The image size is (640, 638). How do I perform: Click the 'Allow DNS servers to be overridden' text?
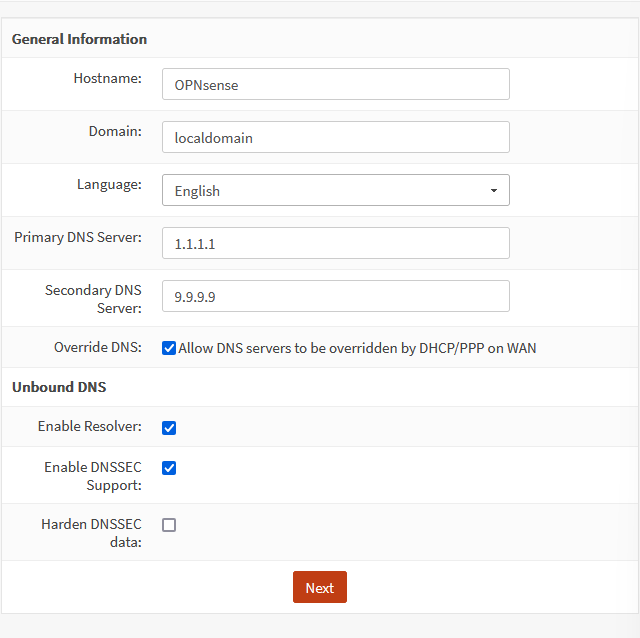357,348
